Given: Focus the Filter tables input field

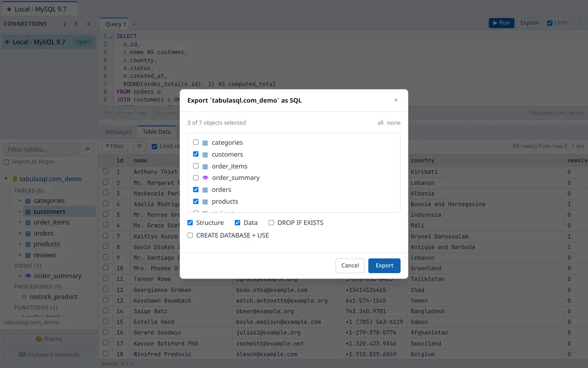Looking at the screenshot, I should [x=41, y=149].
